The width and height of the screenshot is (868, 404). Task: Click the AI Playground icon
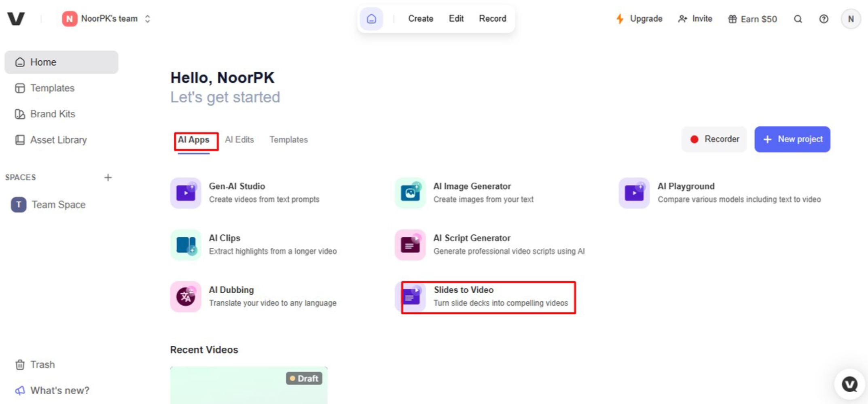tap(634, 193)
